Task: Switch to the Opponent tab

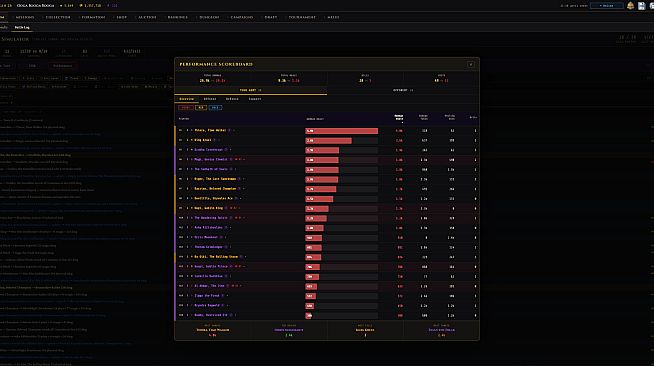Action: pyautogui.click(x=403, y=90)
